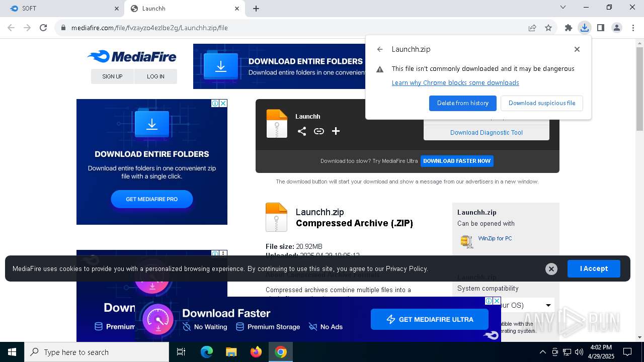The width and height of the screenshot is (644, 362).
Task: Click Download Diagnostic Tool link
Action: (487, 133)
